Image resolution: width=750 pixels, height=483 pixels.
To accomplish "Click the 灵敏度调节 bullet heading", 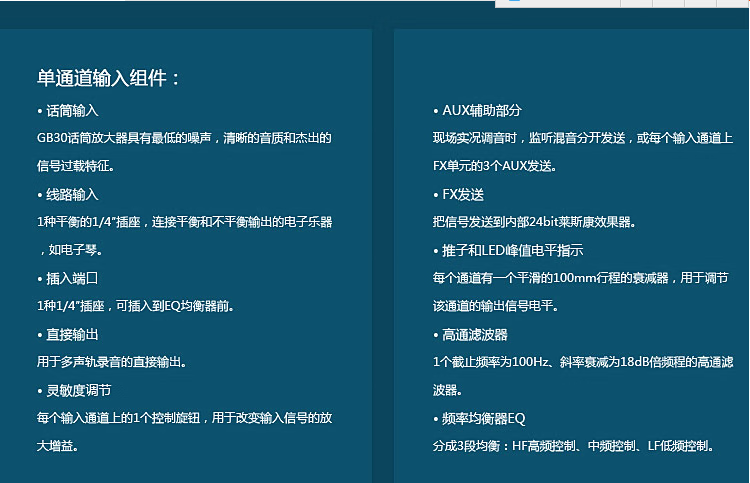I will pyautogui.click(x=79, y=390).
